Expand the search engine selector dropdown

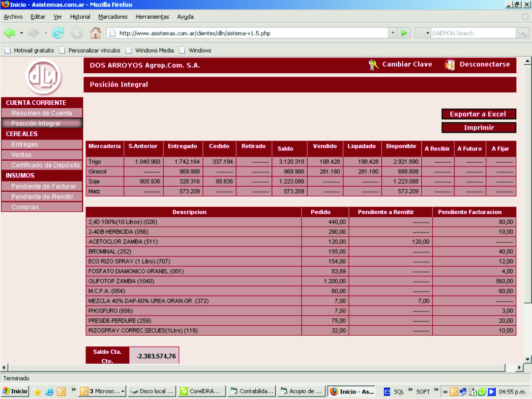[x=427, y=33]
